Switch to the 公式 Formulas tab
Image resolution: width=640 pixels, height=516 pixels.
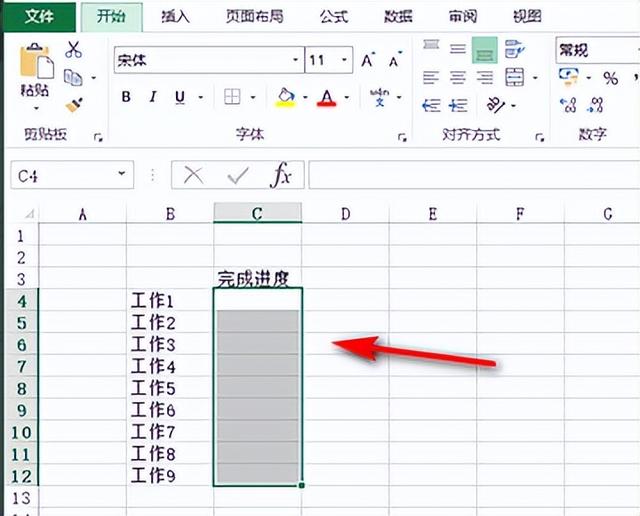pyautogui.click(x=334, y=17)
